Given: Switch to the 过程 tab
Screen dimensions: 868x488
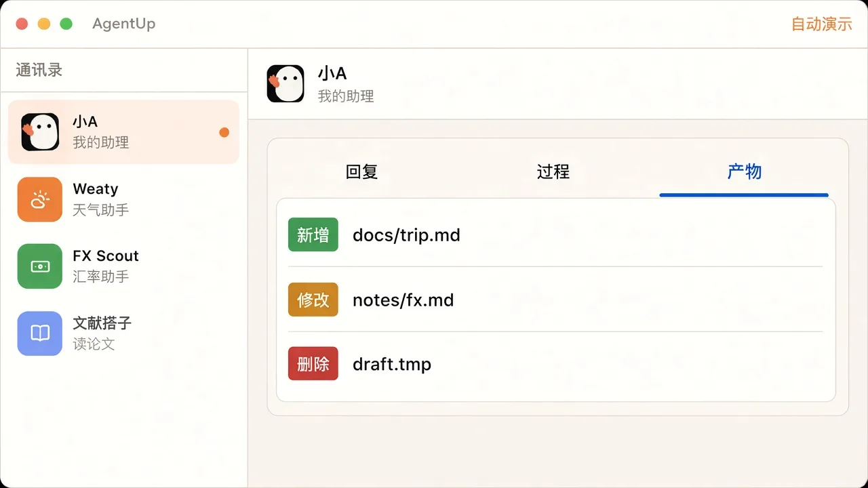Looking at the screenshot, I should (553, 172).
